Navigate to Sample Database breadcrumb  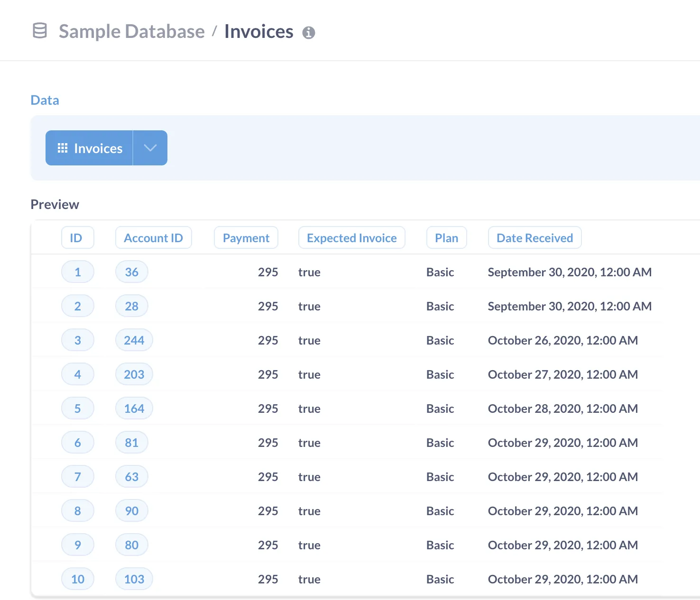tap(131, 31)
